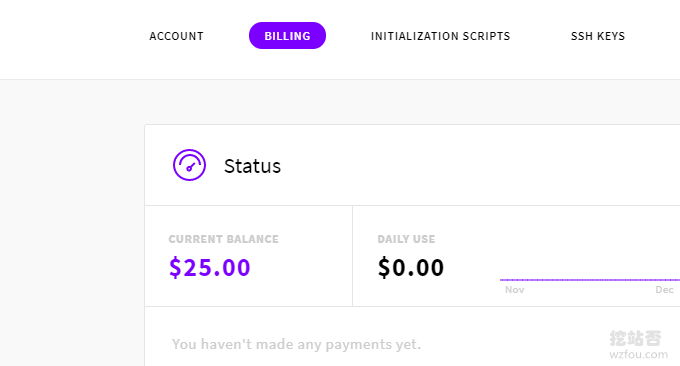This screenshot has width=680, height=366.
Task: Click the purple daily usage chart line
Action: [590, 280]
